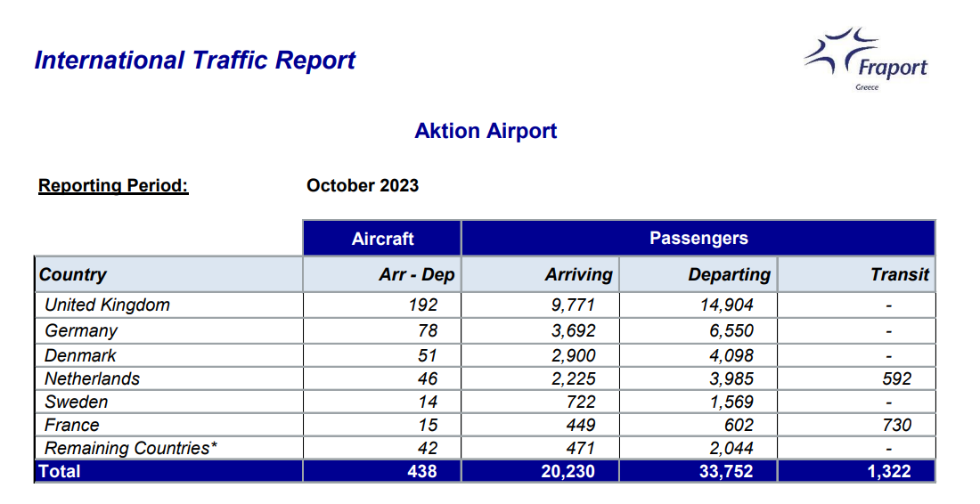This screenshot has height=504, width=980.
Task: Click the Departing column header
Action: pyautogui.click(x=729, y=274)
